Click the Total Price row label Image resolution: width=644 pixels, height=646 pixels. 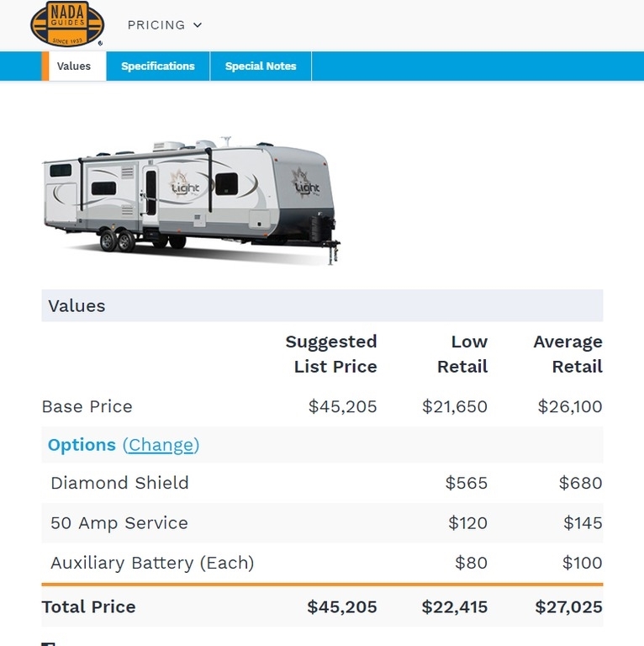pos(88,607)
